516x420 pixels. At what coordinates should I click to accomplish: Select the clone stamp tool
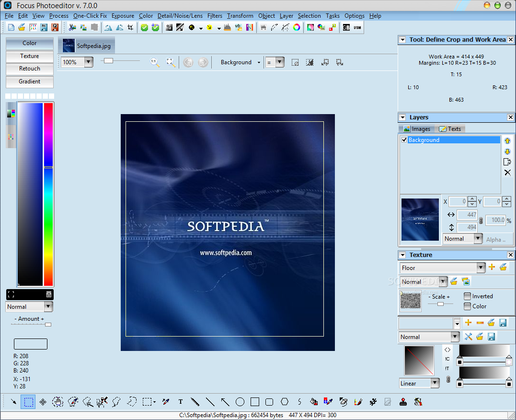click(x=403, y=402)
